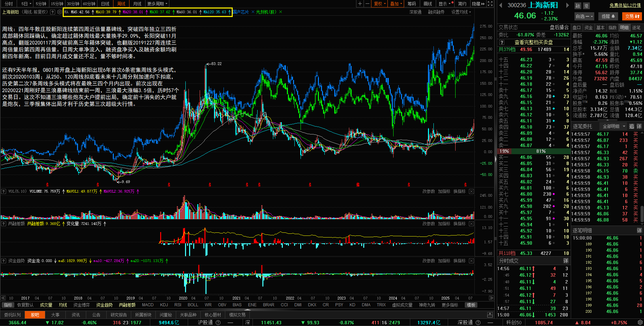
Task: Toggle MACD indicator
Action: coord(148,305)
